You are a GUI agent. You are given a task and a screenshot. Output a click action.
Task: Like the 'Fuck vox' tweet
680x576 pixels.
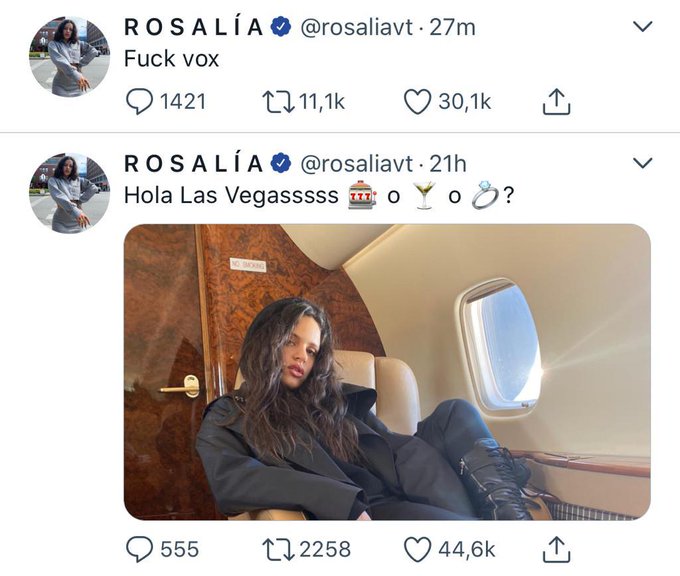(417, 101)
